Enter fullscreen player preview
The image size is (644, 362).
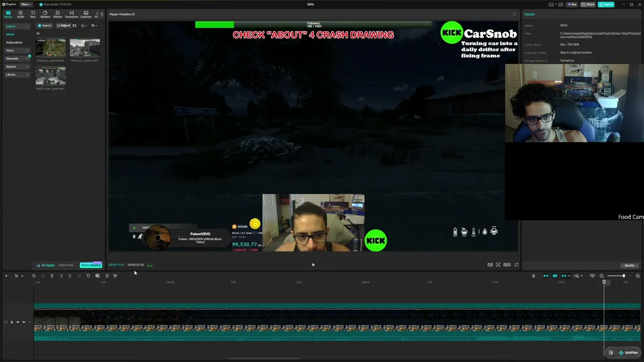(x=516, y=265)
